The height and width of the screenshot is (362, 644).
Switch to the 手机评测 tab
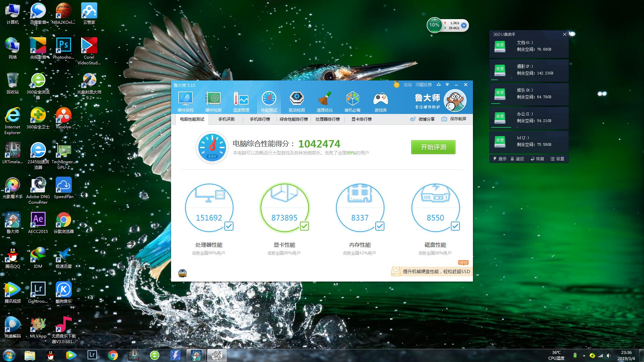pos(226,119)
